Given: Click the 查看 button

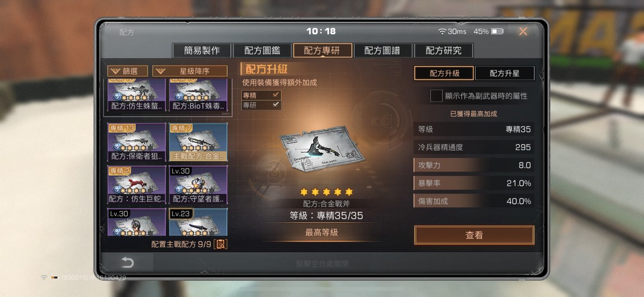Looking at the screenshot, I should [474, 235].
